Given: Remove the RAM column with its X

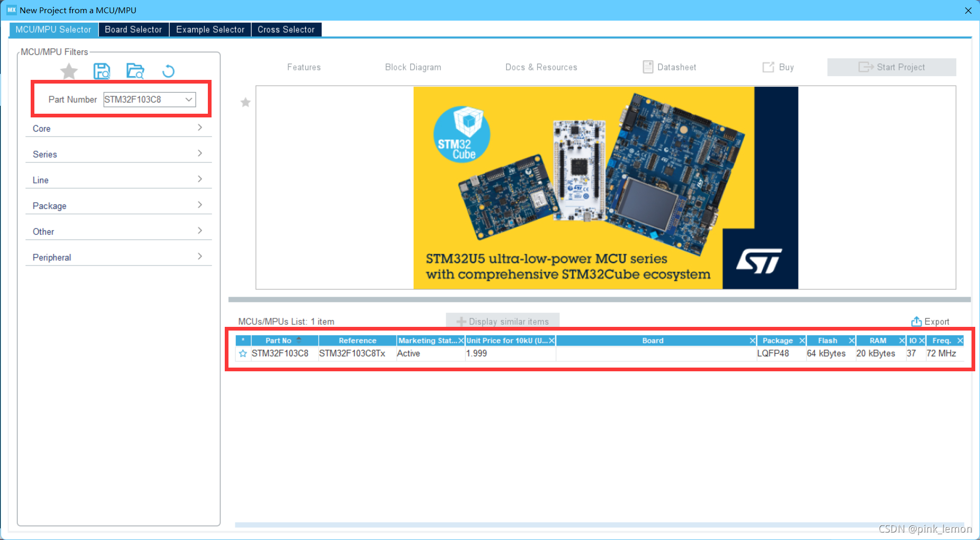Looking at the screenshot, I should click(902, 341).
